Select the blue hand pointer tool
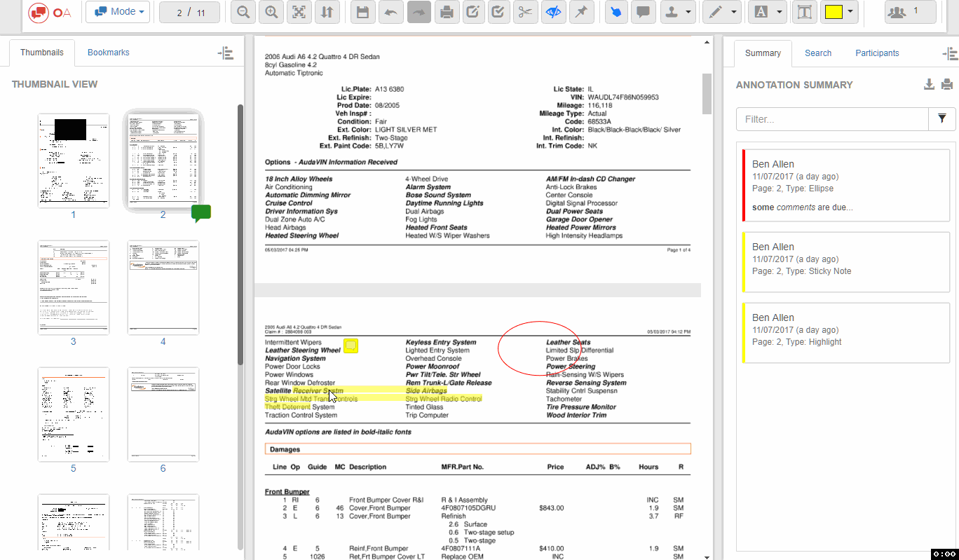This screenshot has height=560, width=959. [616, 12]
